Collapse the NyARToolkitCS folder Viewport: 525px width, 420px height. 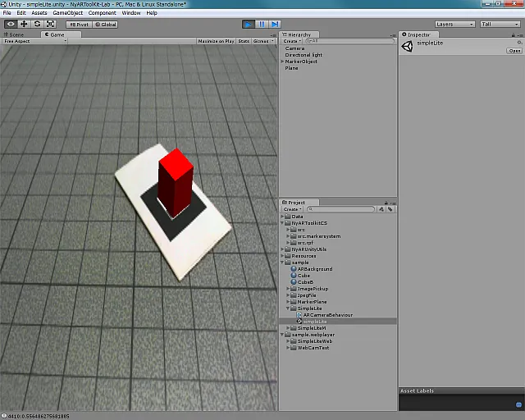(x=282, y=223)
